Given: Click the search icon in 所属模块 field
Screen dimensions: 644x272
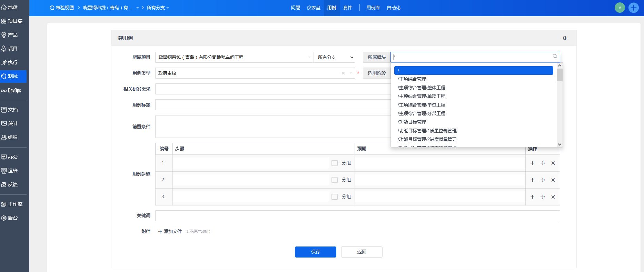Looking at the screenshot, I should 555,57.
